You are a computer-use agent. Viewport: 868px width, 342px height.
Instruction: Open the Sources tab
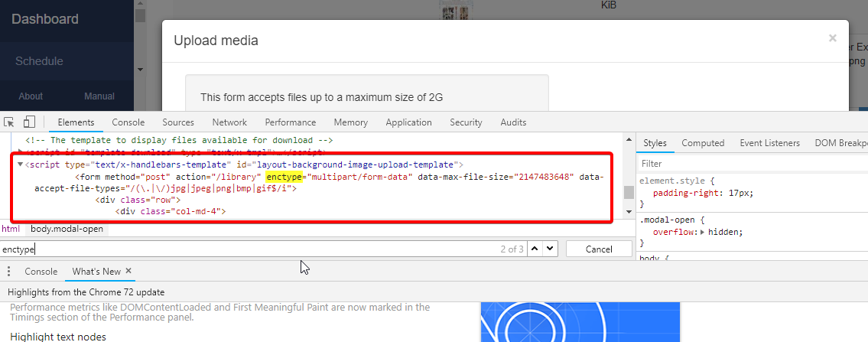click(178, 122)
